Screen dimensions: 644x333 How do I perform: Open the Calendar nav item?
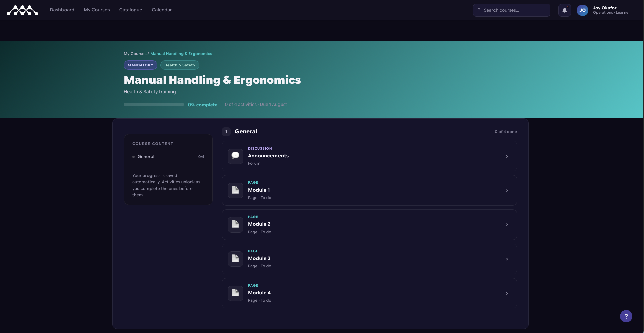(162, 10)
